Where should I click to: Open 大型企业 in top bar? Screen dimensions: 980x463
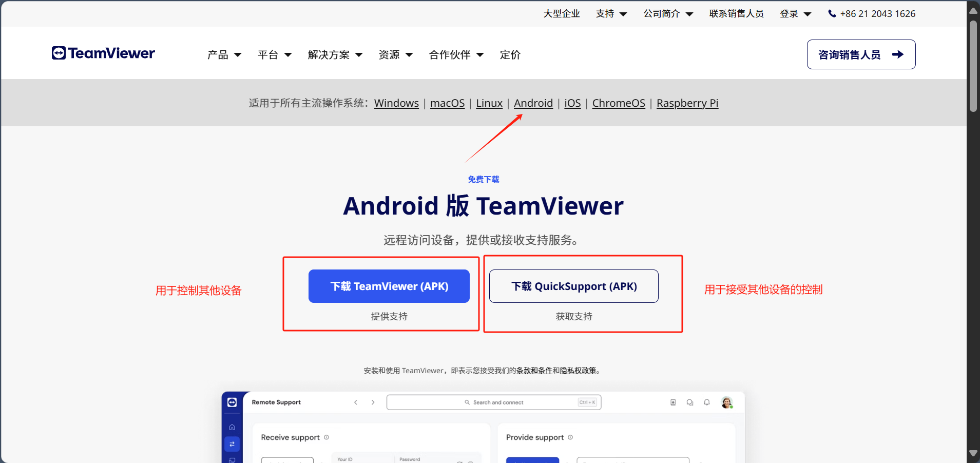(x=562, y=14)
